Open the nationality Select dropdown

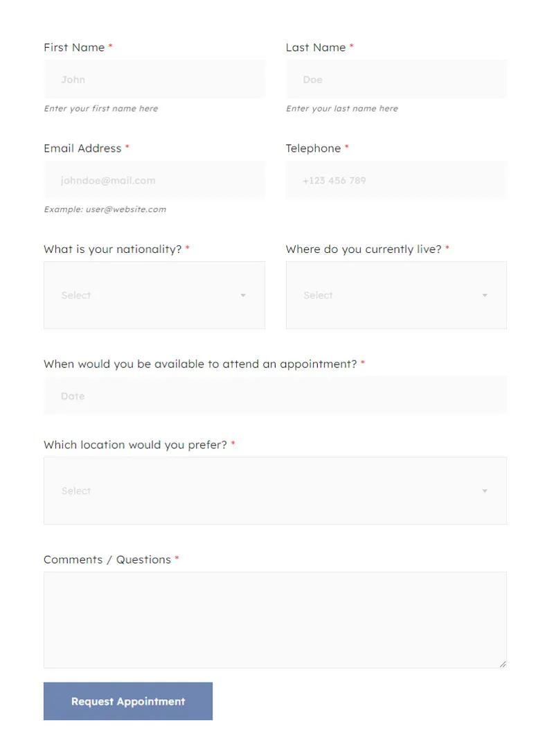(154, 295)
